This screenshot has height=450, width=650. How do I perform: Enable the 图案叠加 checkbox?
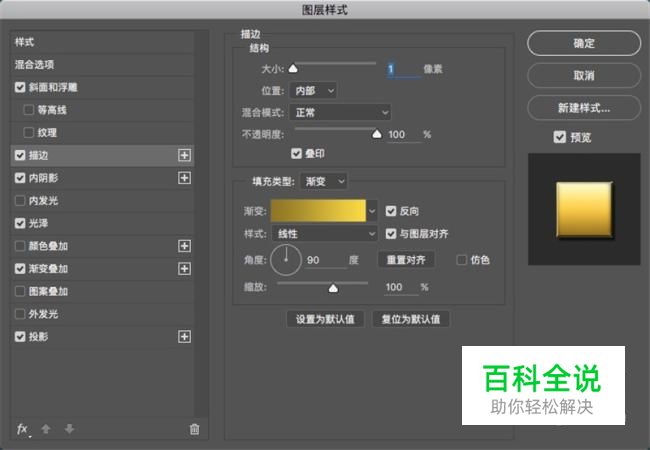(x=20, y=291)
